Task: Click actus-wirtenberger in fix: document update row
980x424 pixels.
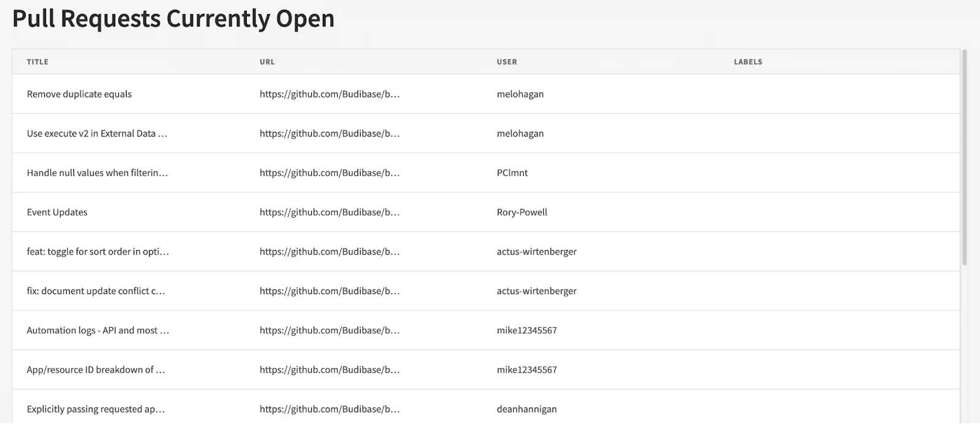Action: [537, 291]
